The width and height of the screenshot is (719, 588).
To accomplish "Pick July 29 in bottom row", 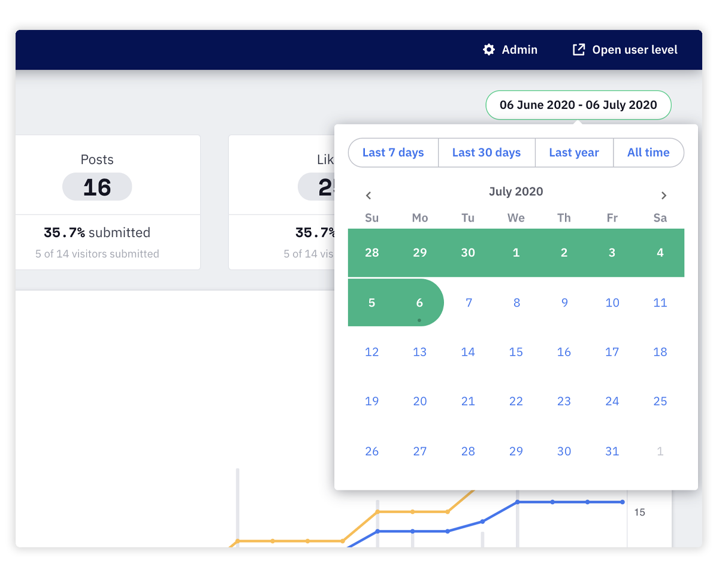I will 516,451.
